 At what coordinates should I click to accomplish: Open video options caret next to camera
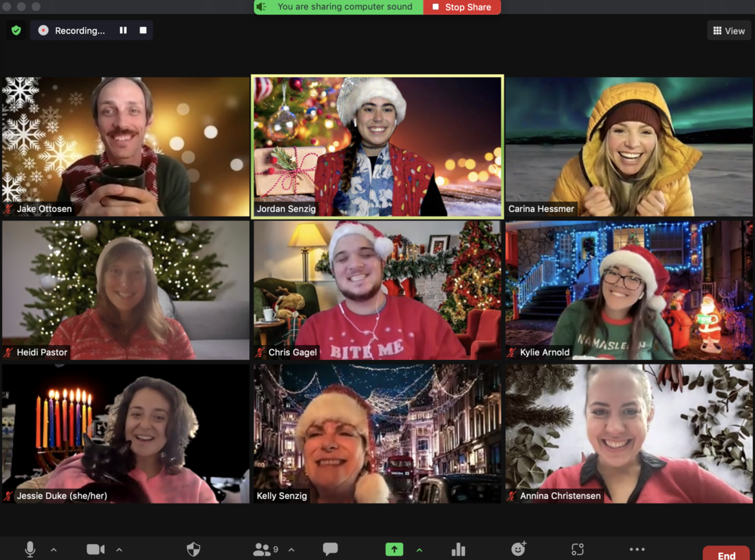click(119, 549)
